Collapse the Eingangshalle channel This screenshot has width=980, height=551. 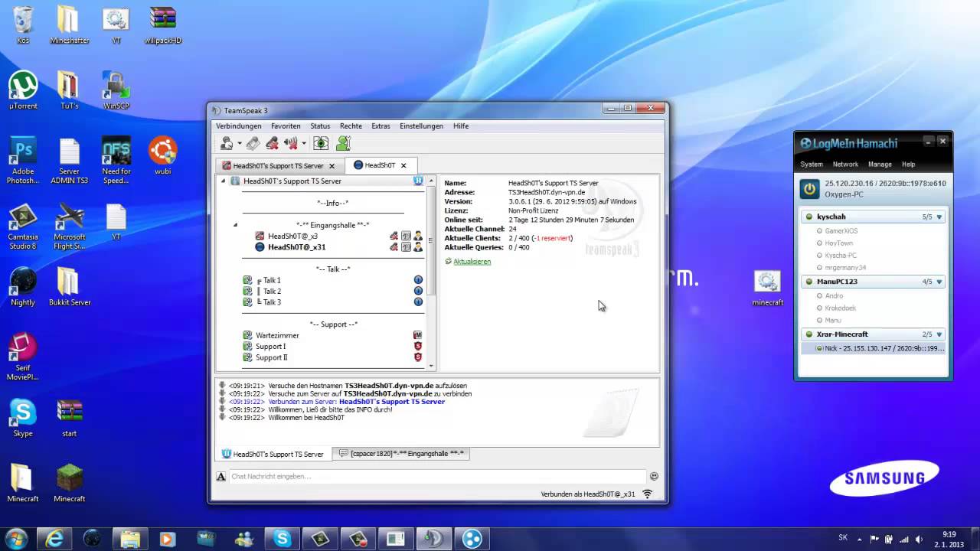tap(235, 225)
